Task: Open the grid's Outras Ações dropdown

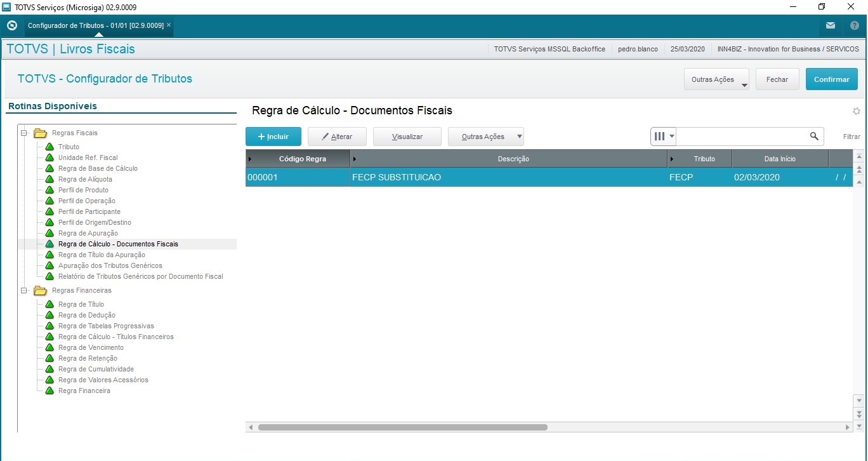Action: point(486,137)
